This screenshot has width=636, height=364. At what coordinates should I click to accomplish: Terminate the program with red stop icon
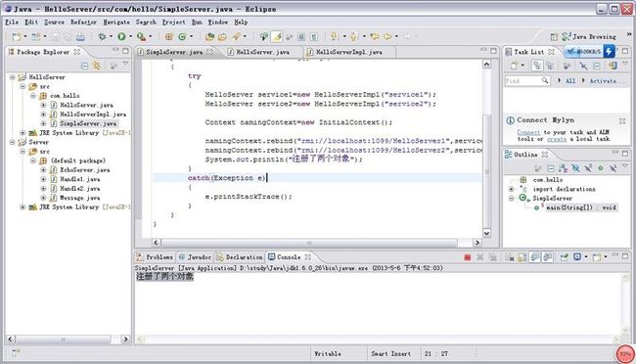tap(468, 257)
